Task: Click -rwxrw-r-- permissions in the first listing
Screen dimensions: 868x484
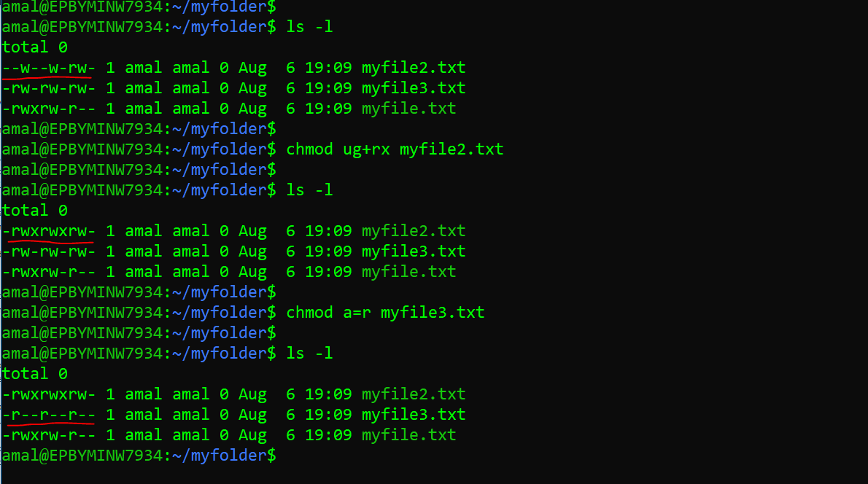Action: click(x=49, y=109)
